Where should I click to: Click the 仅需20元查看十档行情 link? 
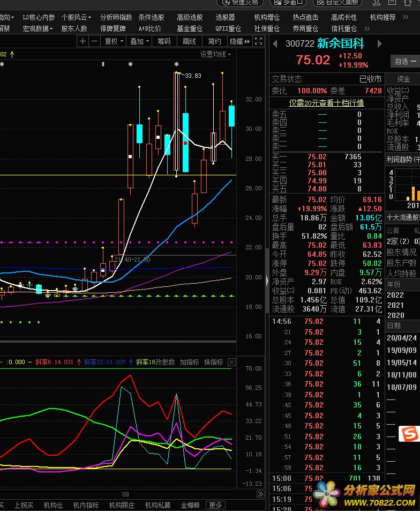coord(326,103)
